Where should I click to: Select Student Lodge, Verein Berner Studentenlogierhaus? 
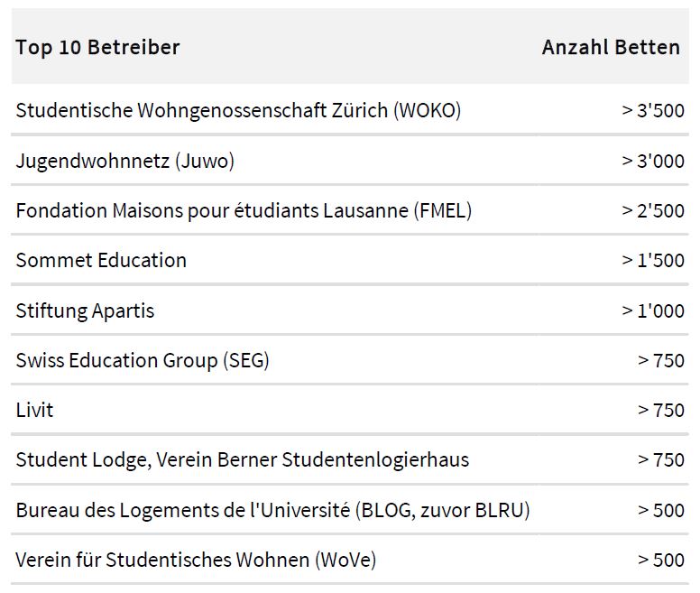coord(243,459)
